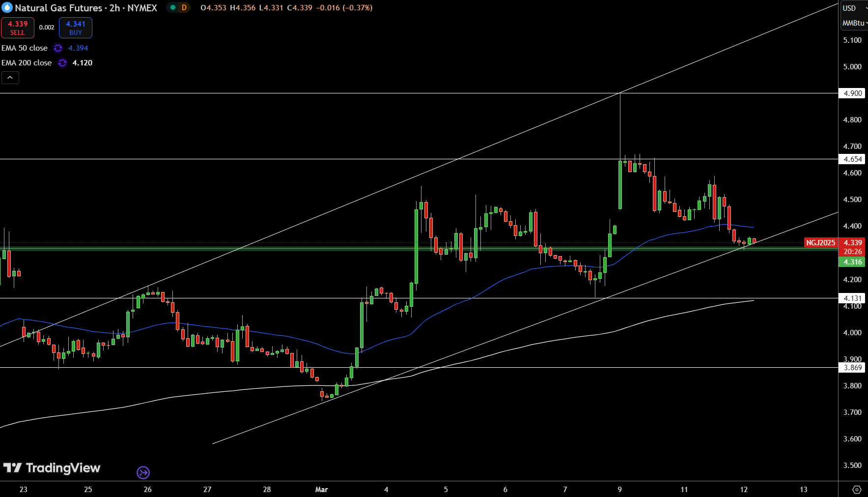This screenshot has height=497, width=868.
Task: Collapse the indicator legend with chevron
Action: click(x=10, y=78)
